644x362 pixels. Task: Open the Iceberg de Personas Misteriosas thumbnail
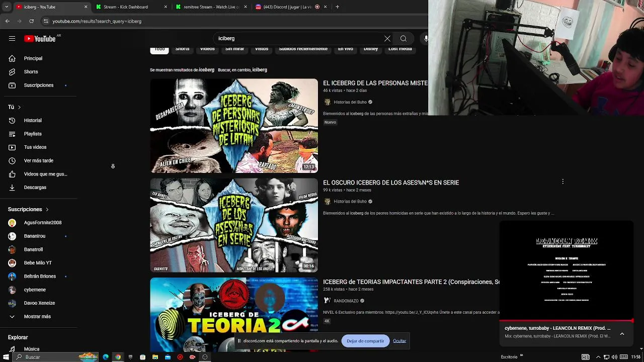click(x=234, y=126)
